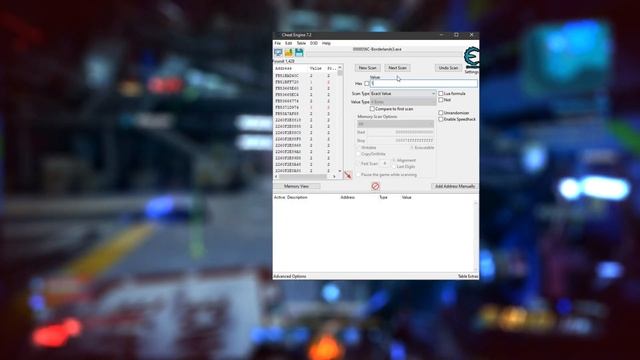Clear address list with red no-entry icon

pyautogui.click(x=375, y=186)
